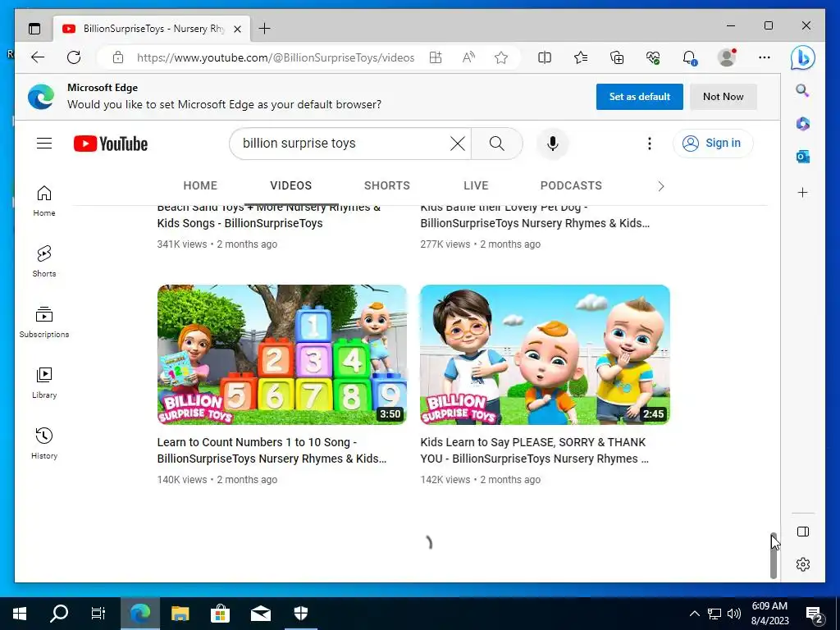Image resolution: width=840 pixels, height=630 pixels.
Task: Show hidden system tray icons
Action: [x=694, y=614]
